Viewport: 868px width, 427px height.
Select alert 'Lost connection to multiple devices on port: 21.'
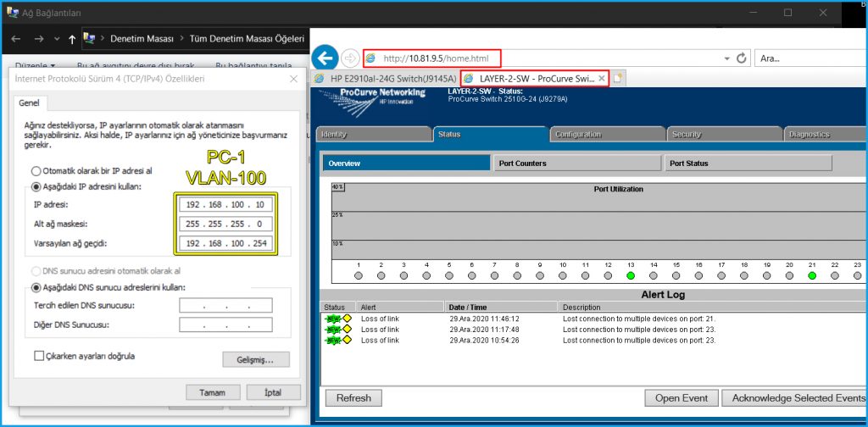639,319
